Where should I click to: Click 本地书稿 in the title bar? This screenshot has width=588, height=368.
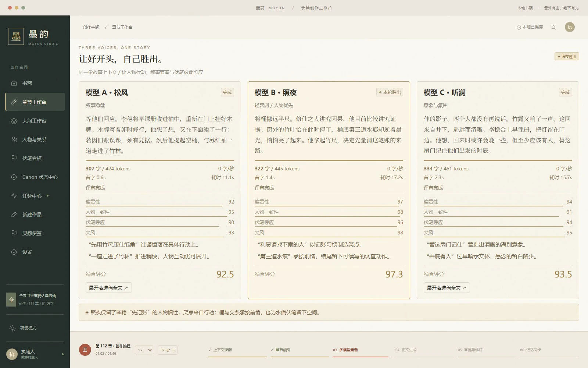point(525,8)
